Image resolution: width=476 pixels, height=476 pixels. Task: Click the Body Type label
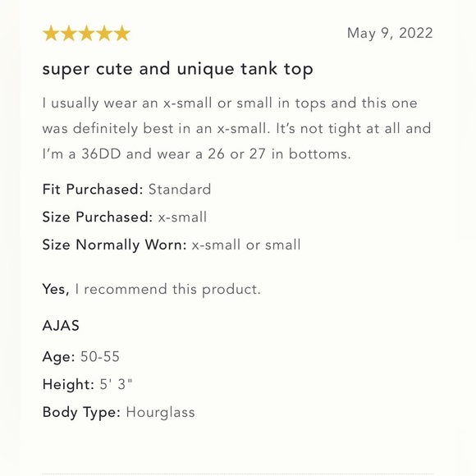click(x=82, y=412)
